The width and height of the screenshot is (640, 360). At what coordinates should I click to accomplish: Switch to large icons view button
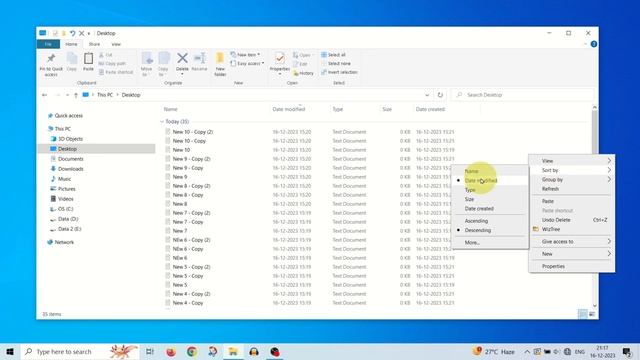(x=592, y=314)
